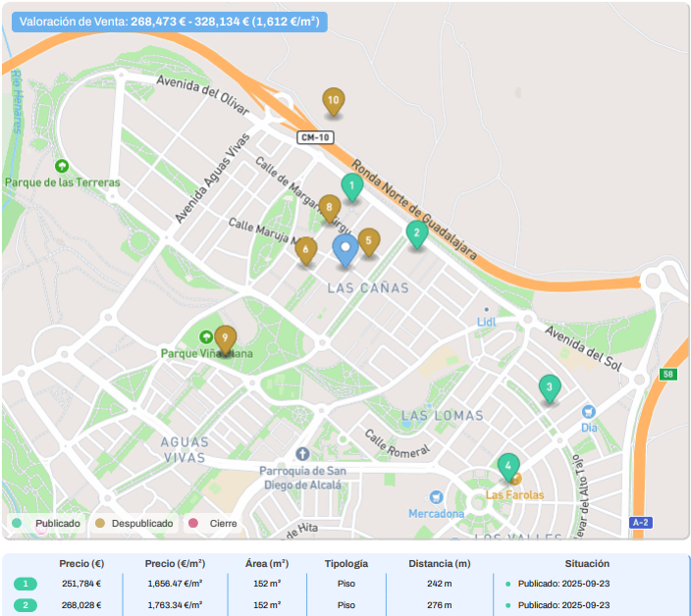Image resolution: width=691 pixels, height=616 pixels.
Task: Open gold marker number 8
Action: 330,208
